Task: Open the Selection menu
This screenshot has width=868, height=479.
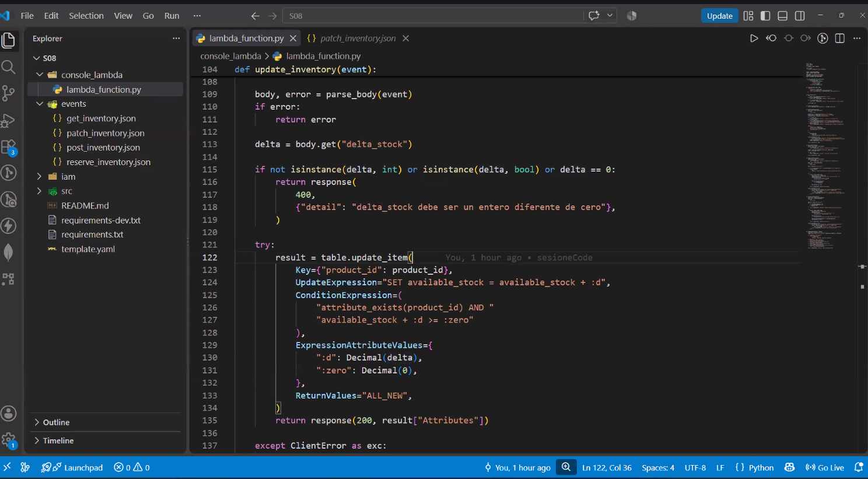Action: [86, 16]
